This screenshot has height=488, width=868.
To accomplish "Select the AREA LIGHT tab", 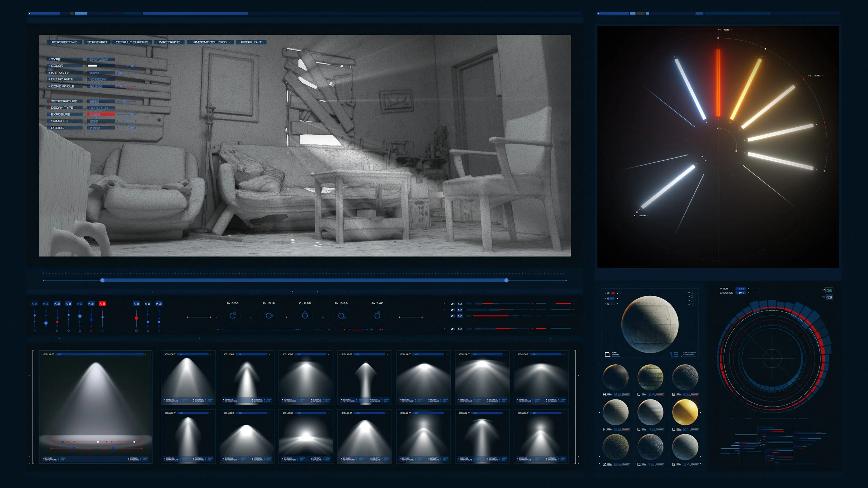I will [x=251, y=42].
